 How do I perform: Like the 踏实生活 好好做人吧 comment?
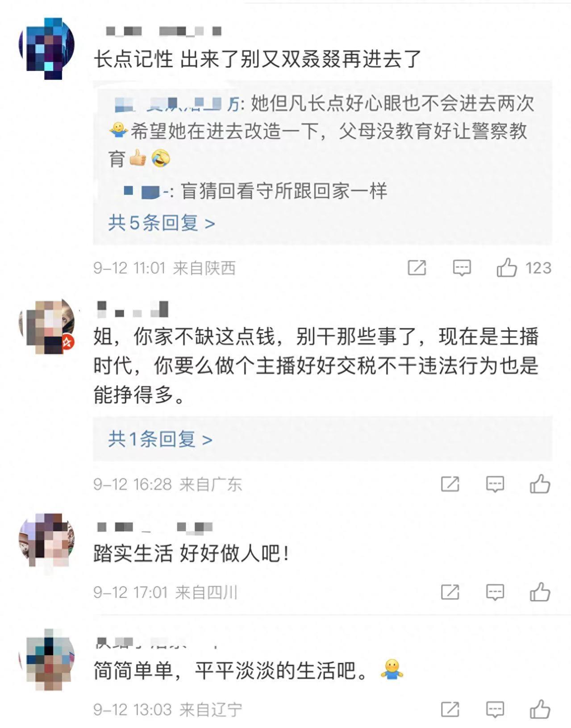click(x=540, y=592)
